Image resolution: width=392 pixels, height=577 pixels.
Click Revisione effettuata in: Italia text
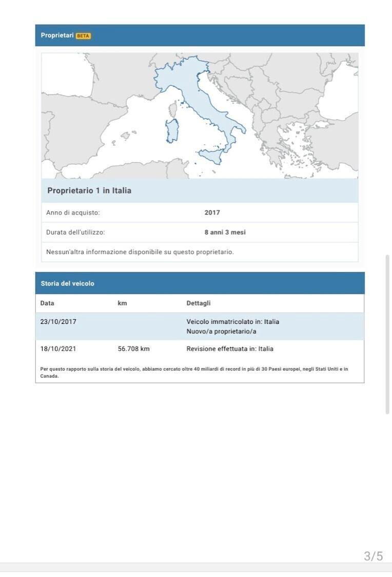point(230,349)
